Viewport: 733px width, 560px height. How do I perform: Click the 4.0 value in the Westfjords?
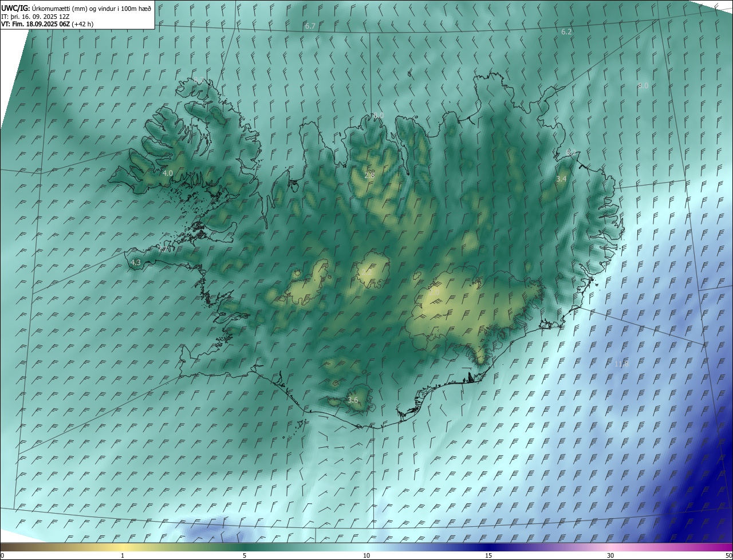coord(168,173)
